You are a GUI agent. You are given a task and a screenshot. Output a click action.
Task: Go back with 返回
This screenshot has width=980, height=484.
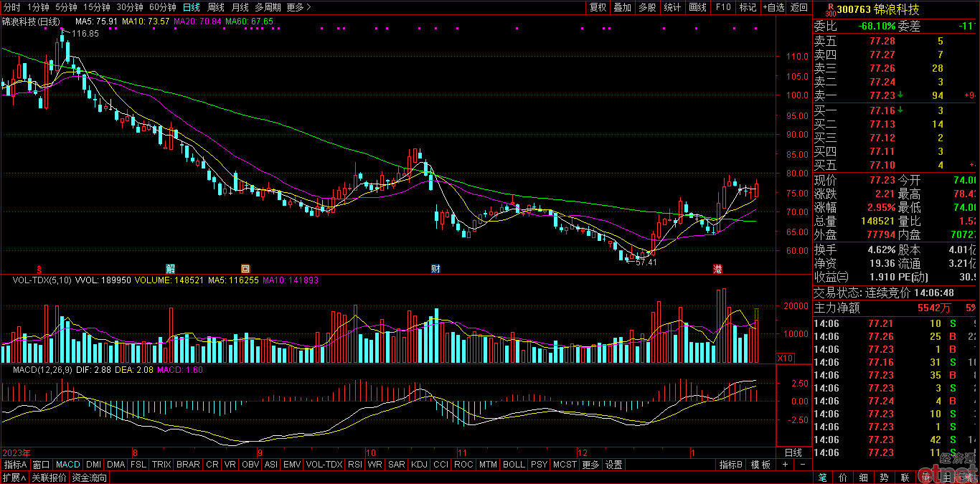(x=798, y=7)
